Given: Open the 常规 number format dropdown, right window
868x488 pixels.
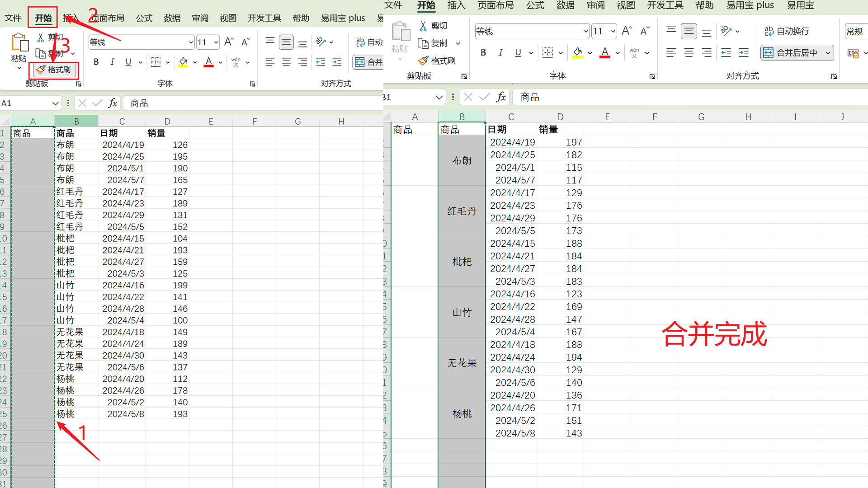Looking at the screenshot, I should click(857, 31).
